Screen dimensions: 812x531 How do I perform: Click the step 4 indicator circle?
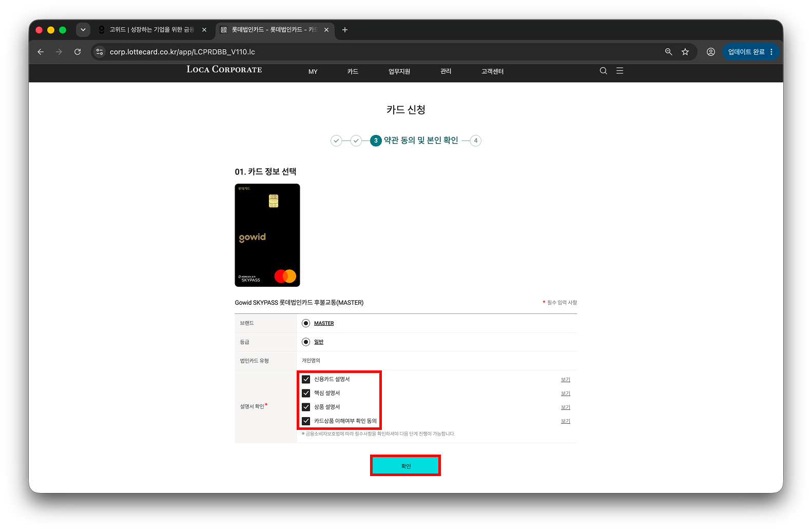[x=476, y=141]
